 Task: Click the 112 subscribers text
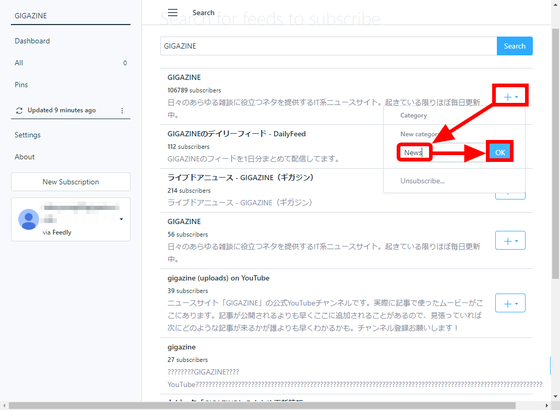pos(188,147)
